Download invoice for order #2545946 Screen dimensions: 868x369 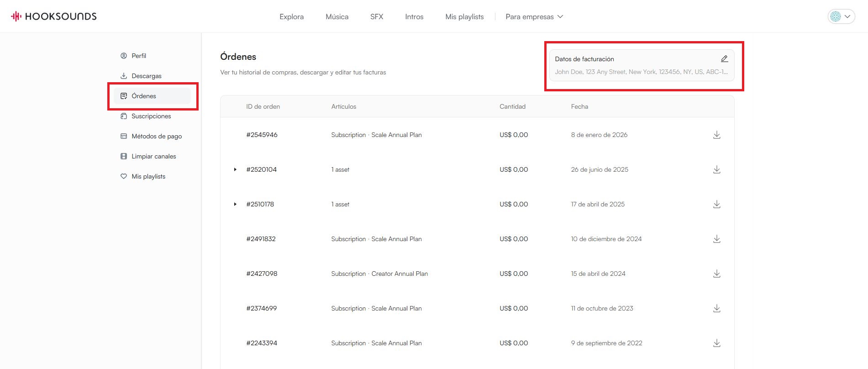click(x=716, y=135)
